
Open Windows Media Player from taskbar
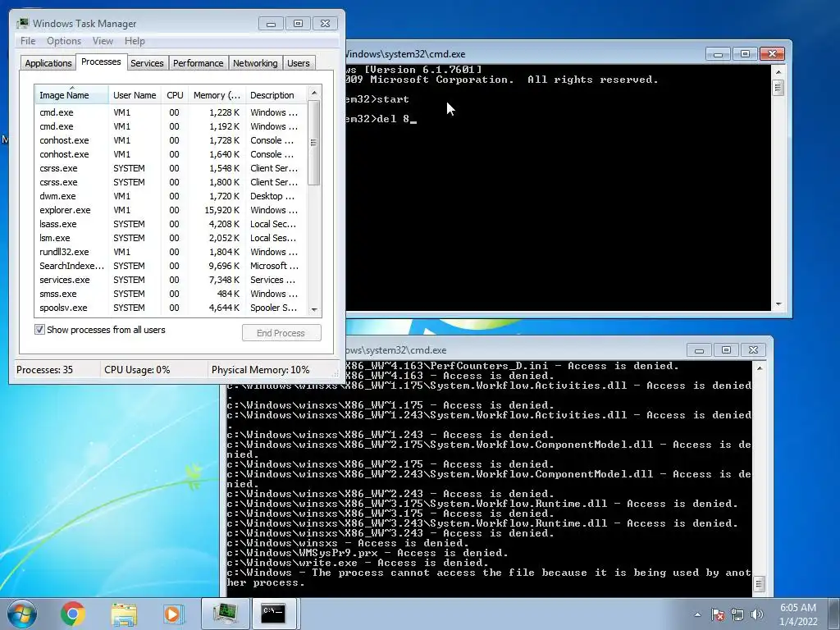pyautogui.click(x=173, y=614)
